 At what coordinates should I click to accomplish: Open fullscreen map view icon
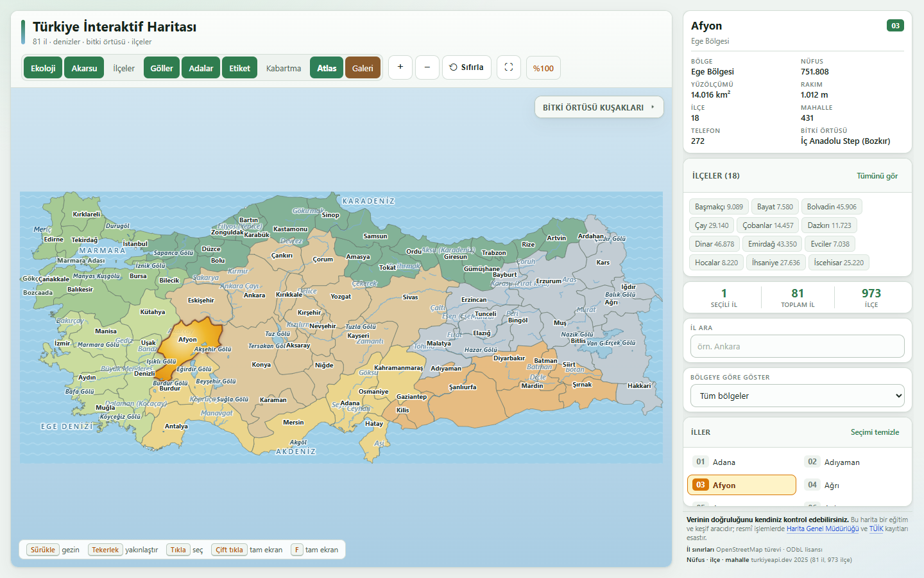coord(509,67)
